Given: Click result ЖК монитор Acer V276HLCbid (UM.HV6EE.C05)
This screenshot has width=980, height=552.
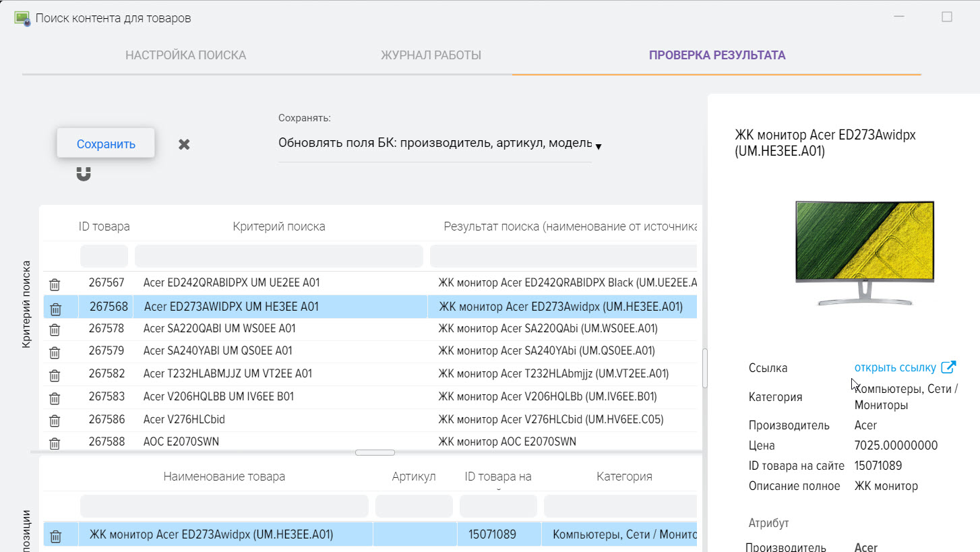Looking at the screenshot, I should coord(551,419).
